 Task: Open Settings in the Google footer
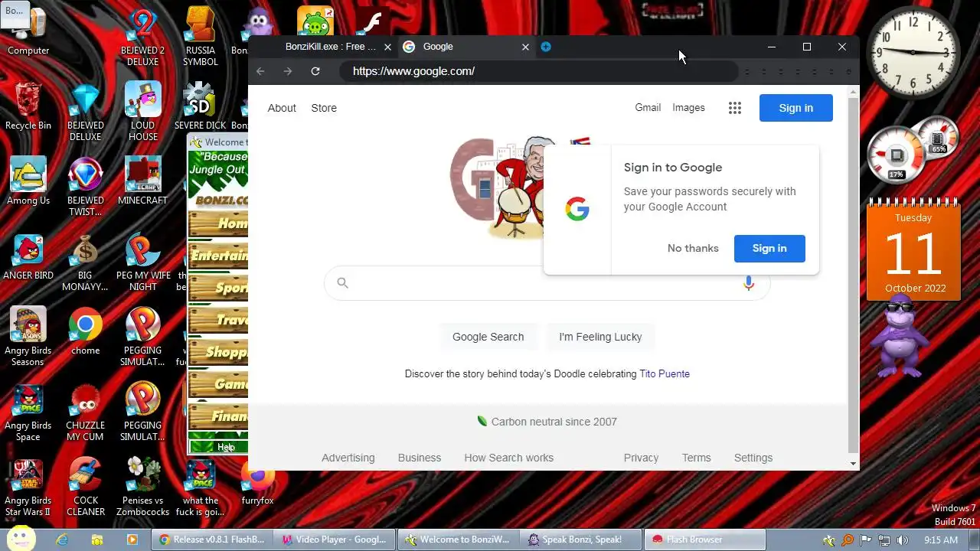[x=753, y=458]
